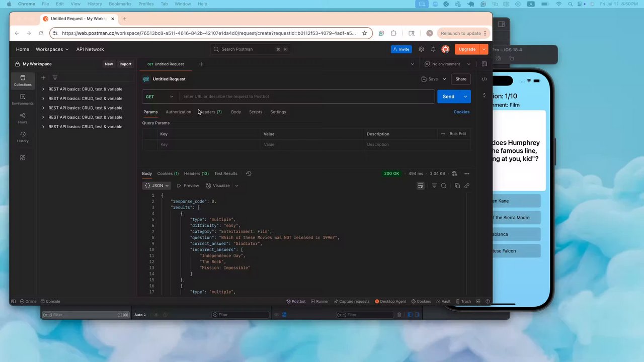Open Postbot in the status bar
This screenshot has height=362, width=644.
296,301
